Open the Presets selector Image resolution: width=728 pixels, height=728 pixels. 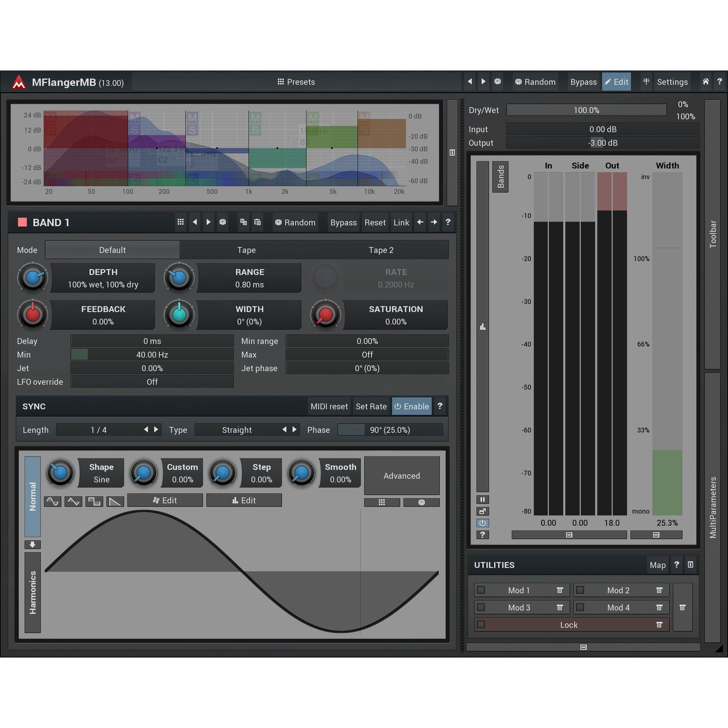tap(296, 82)
